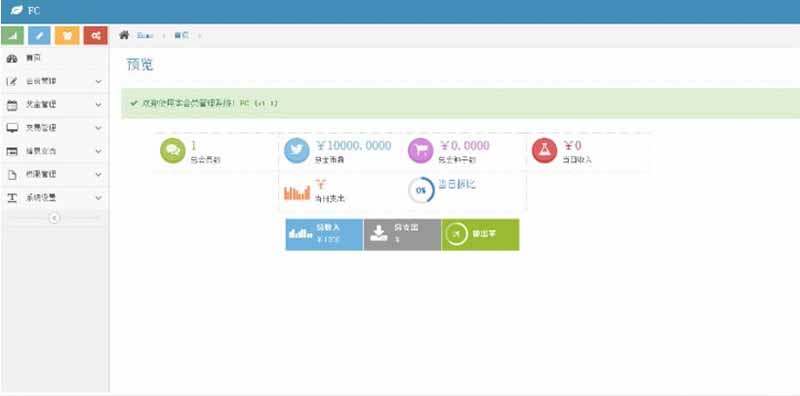Click the orange bar chart icon
This screenshot has height=396, width=800.
[297, 192]
